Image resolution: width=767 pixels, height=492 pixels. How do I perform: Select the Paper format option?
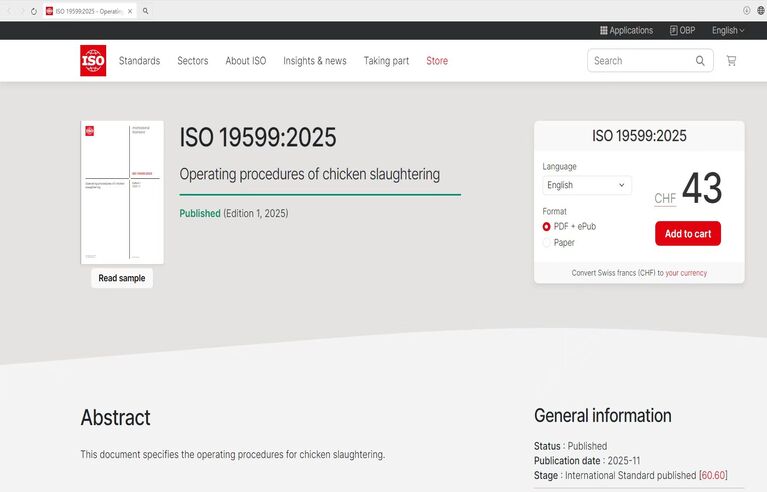point(546,243)
